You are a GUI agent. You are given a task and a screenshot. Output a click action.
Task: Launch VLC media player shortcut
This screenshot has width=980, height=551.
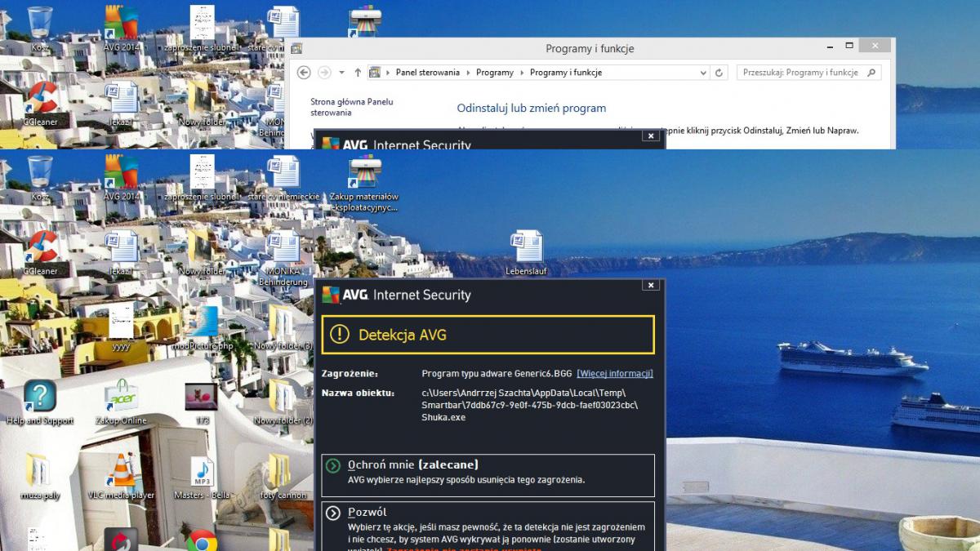(x=121, y=477)
